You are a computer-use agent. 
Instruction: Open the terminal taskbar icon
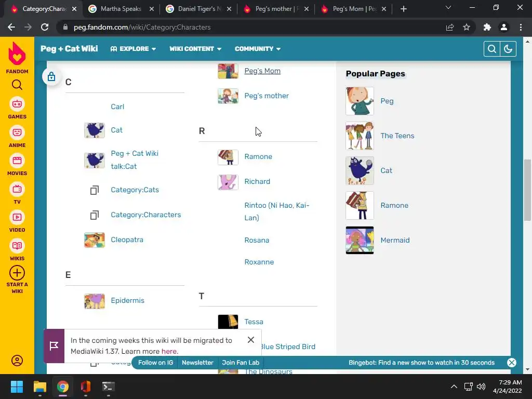pyautogui.click(x=109, y=387)
